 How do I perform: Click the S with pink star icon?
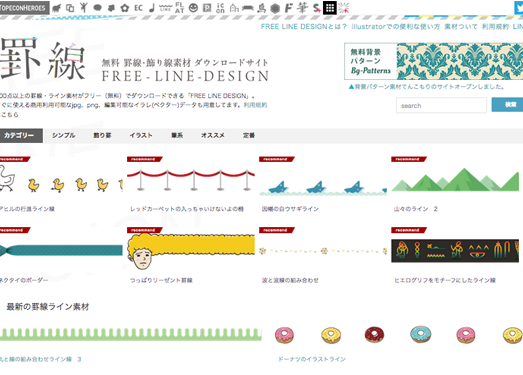(x=317, y=8)
